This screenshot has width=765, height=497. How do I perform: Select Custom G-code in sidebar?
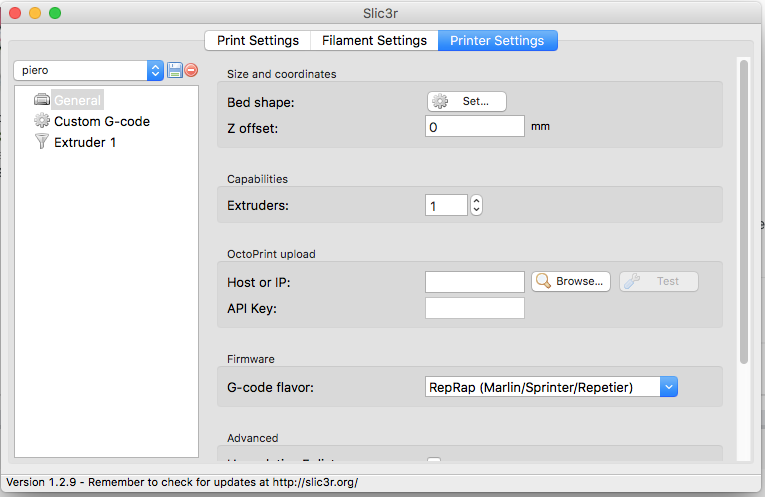(102, 121)
